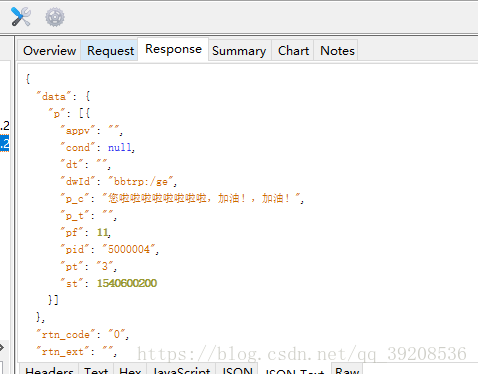Select the Response tab

[x=173, y=49]
